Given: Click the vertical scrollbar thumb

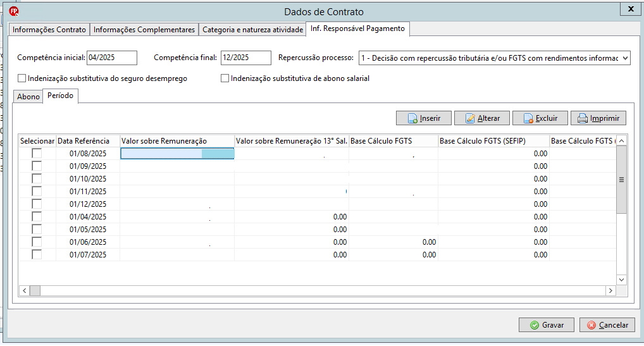Looking at the screenshot, I should coord(621,180).
